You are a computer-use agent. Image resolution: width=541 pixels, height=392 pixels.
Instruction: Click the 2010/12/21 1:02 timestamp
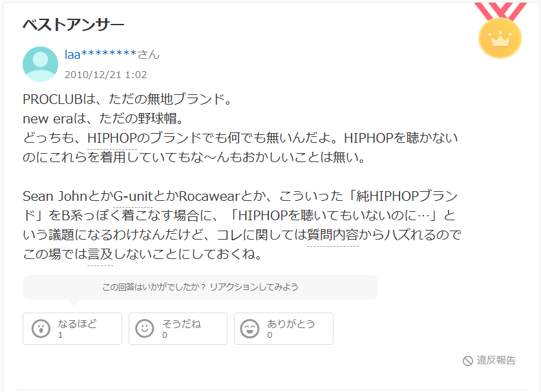[106, 75]
